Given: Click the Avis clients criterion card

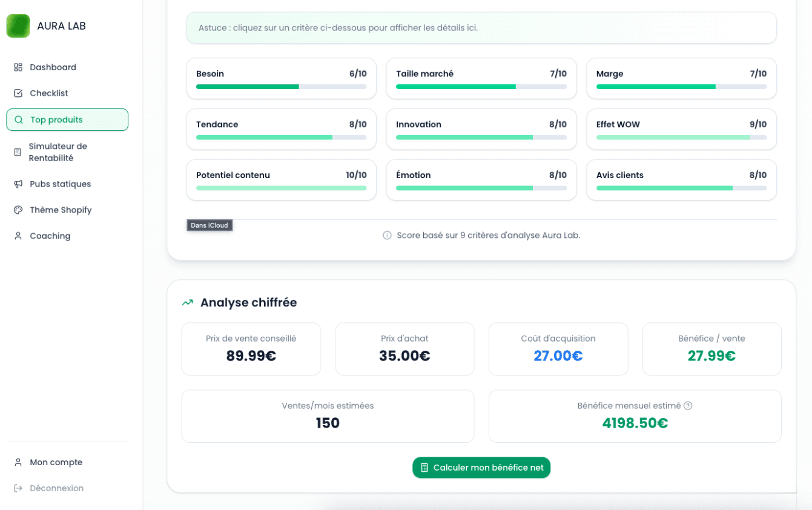Looking at the screenshot, I should click(681, 180).
